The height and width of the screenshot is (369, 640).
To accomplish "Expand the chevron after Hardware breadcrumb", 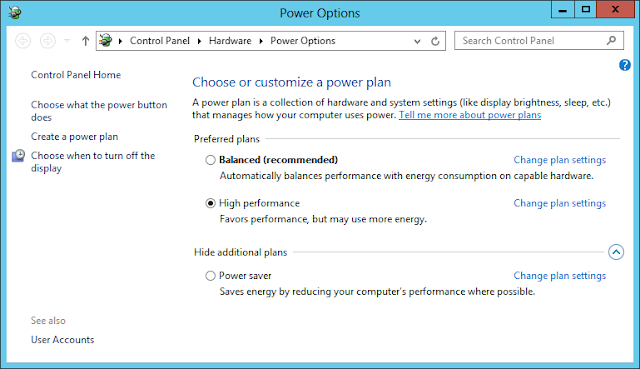I will point(261,41).
